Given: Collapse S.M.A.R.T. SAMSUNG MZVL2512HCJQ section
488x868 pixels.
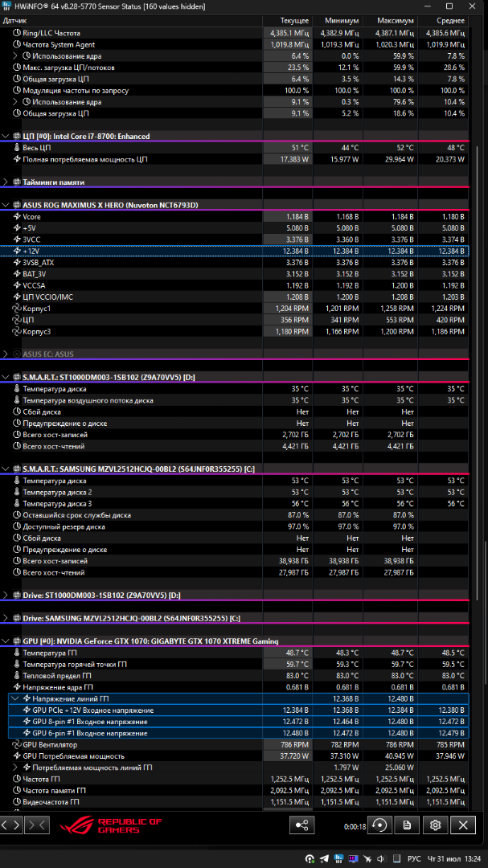Looking at the screenshot, I should point(5,469).
